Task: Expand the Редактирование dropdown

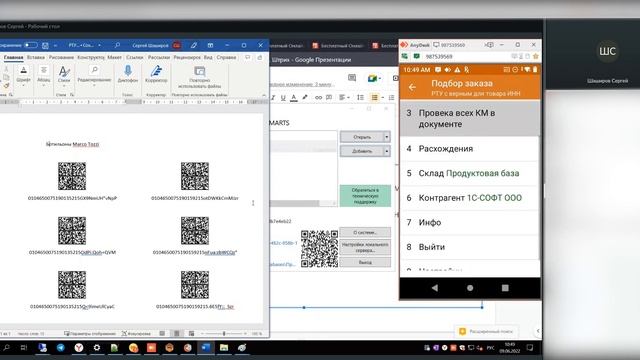Action: coord(94,76)
